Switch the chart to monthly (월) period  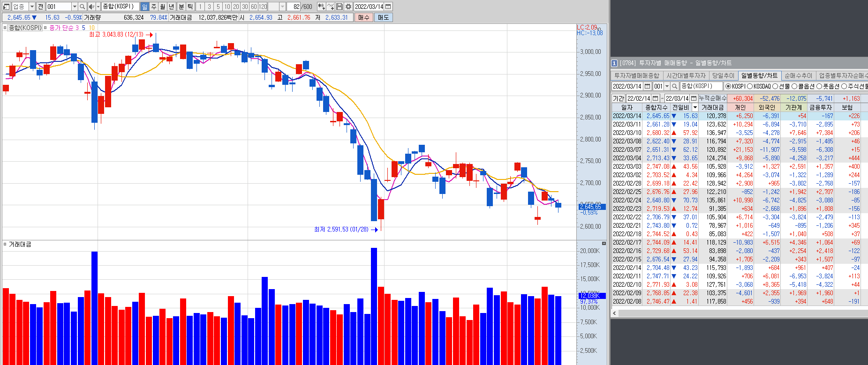click(x=162, y=7)
